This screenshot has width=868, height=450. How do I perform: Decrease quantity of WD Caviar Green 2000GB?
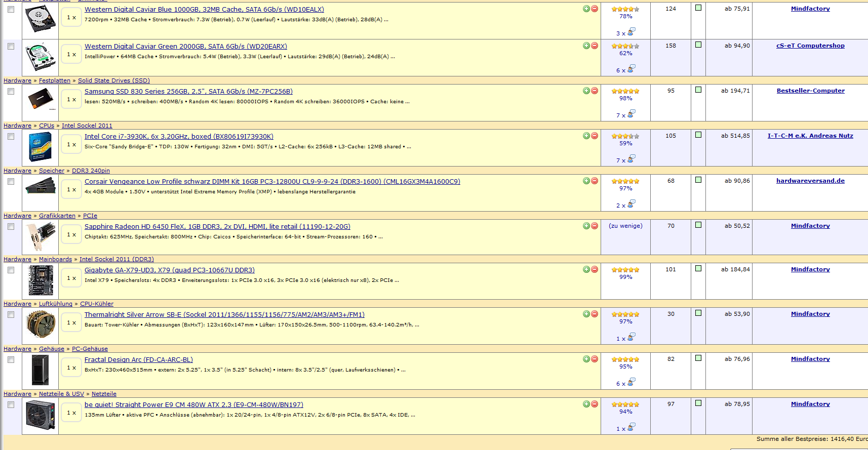coord(595,46)
